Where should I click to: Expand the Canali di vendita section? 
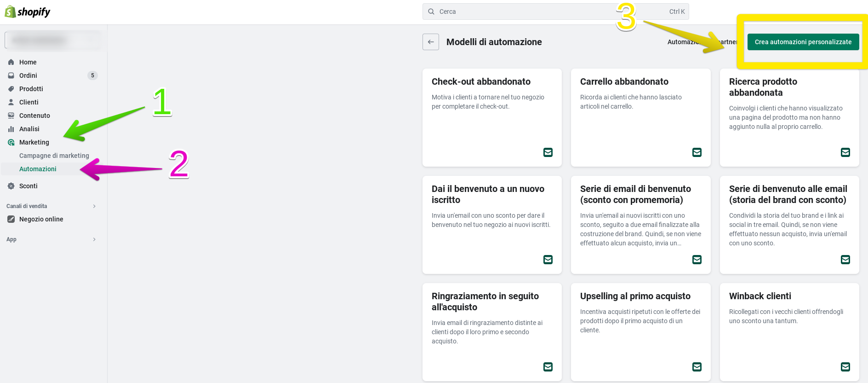tap(94, 206)
